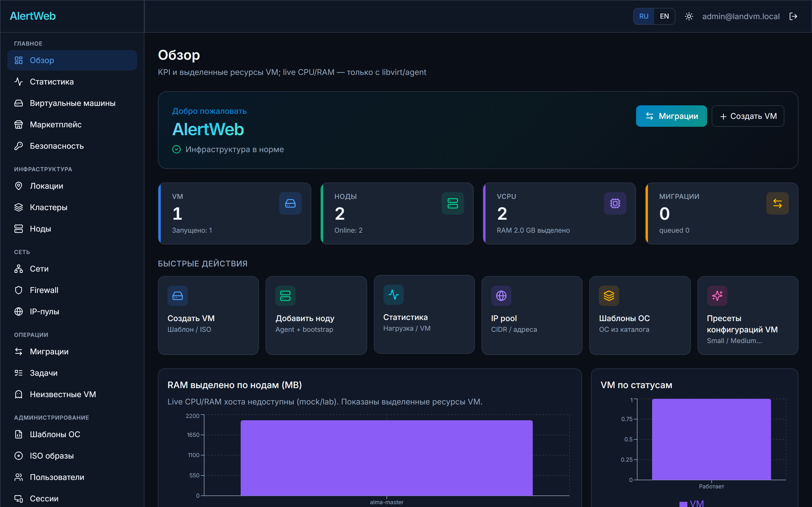Click the logout icon next to admin email

(793, 16)
